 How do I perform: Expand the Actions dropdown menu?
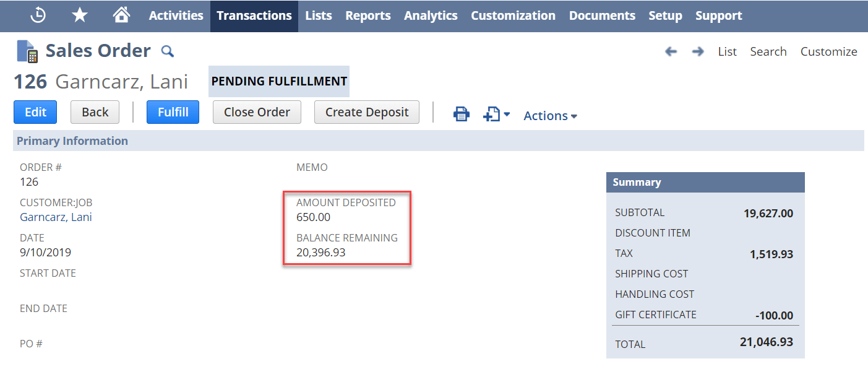pos(551,116)
